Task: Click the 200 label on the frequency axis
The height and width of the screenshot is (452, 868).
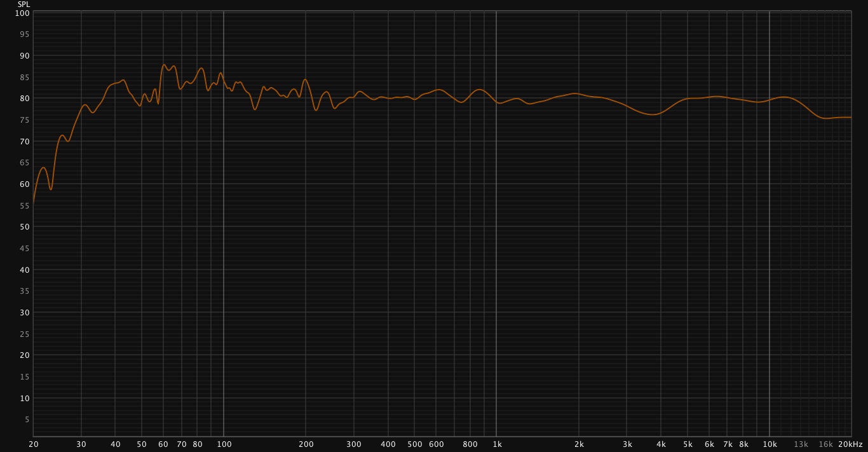Action: click(306, 444)
